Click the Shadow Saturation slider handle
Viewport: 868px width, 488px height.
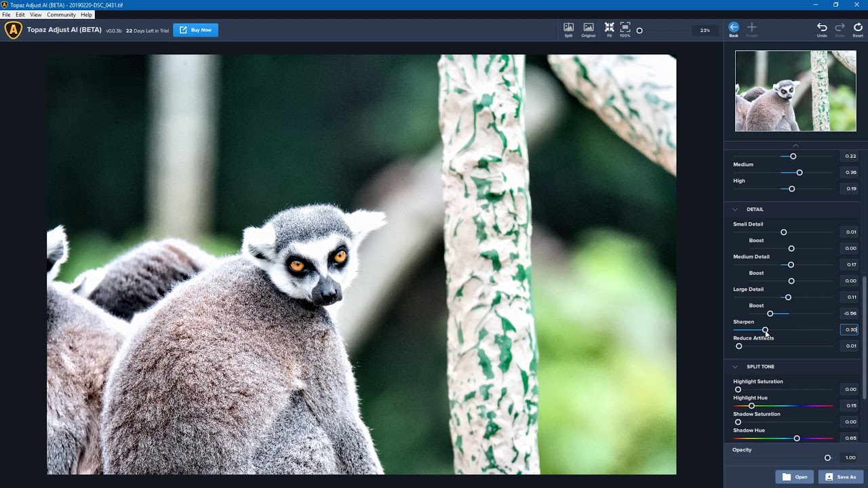coord(738,422)
